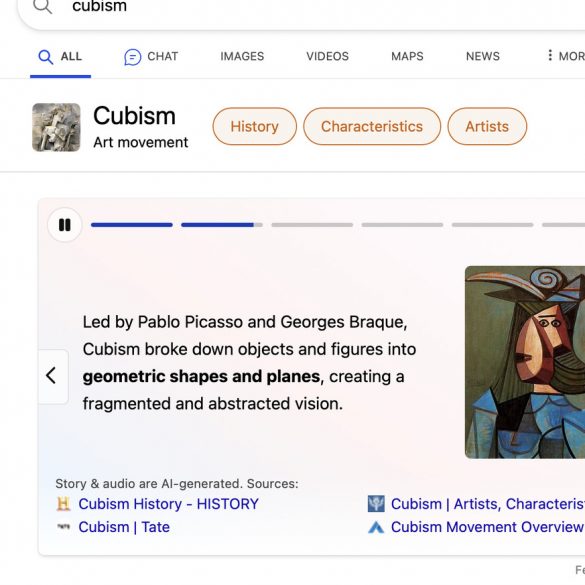The width and height of the screenshot is (585, 585).
Task: Click the Cubism heading title
Action: pos(134,116)
